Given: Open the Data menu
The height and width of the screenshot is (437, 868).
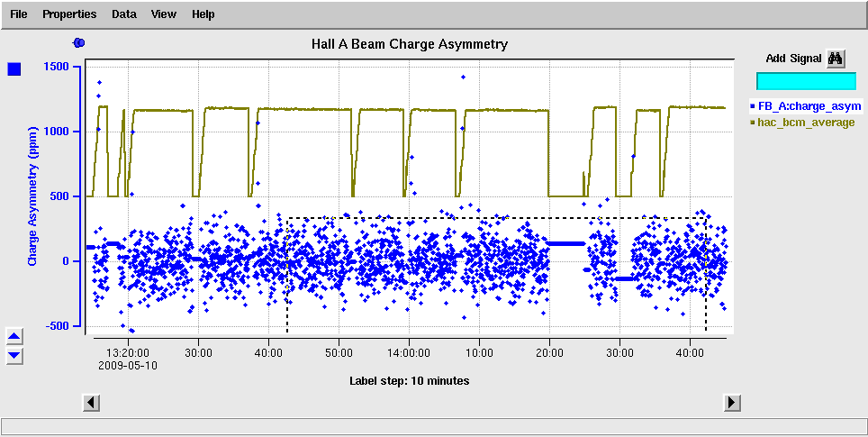Looking at the screenshot, I should pos(124,14).
